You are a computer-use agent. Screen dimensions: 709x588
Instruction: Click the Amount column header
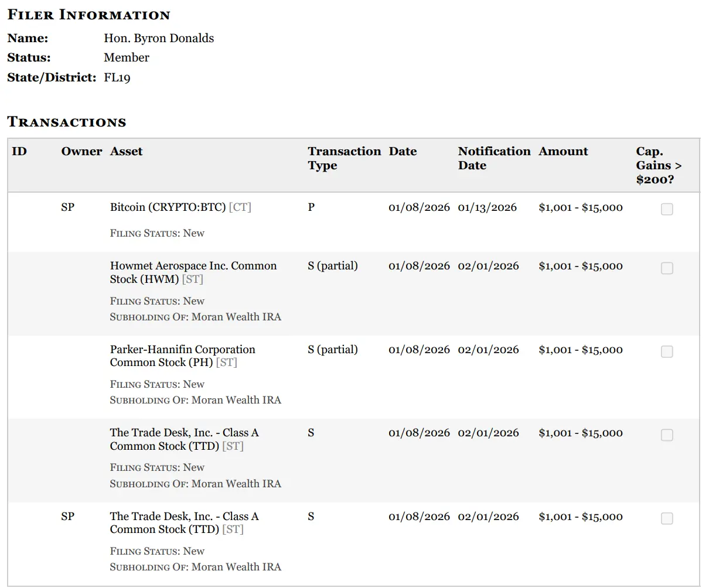click(x=563, y=151)
